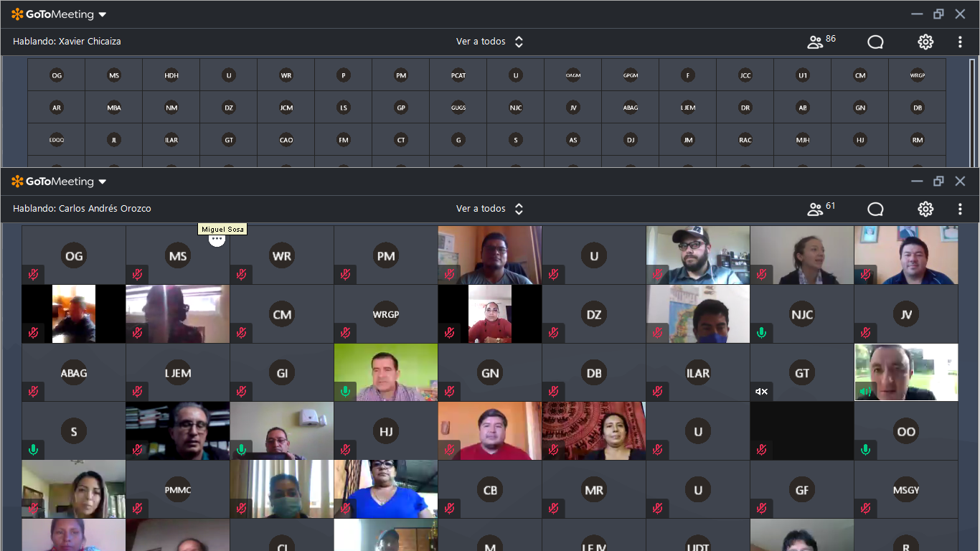The width and height of the screenshot is (980, 551).
Task: Open chat in Xavier Chicaiza's meeting window
Action: (x=875, y=42)
